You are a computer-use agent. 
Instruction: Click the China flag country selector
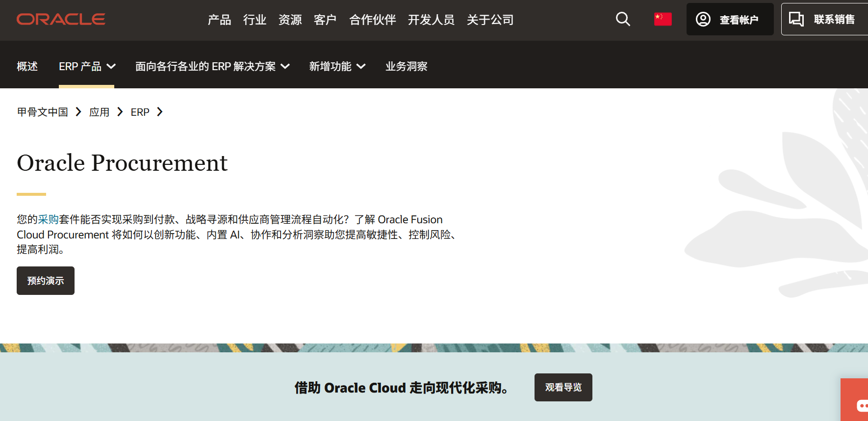click(x=663, y=19)
